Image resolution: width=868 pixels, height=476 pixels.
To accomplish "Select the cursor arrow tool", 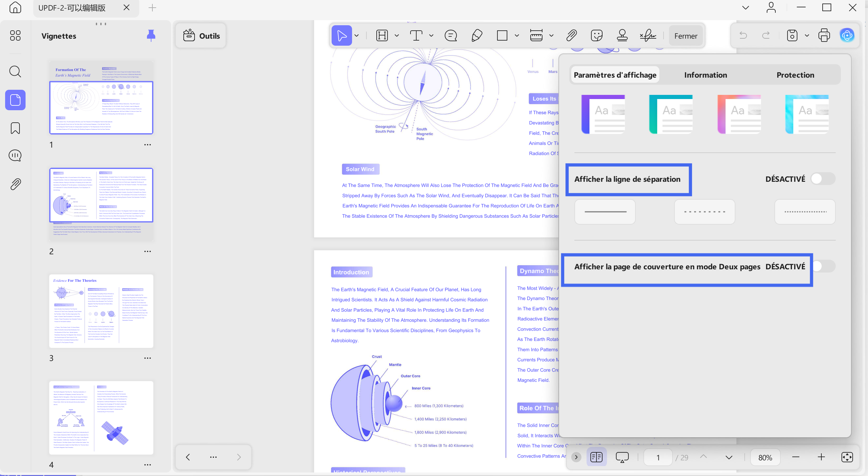I will 342,35.
